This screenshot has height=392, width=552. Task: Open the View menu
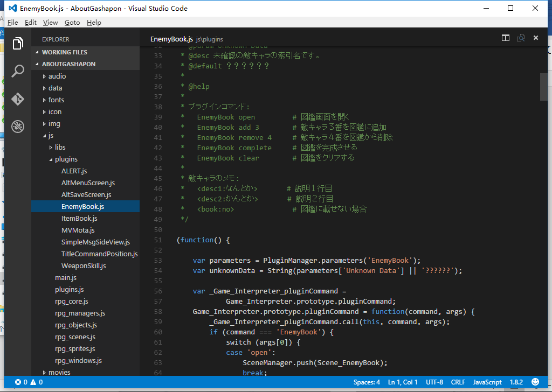pyautogui.click(x=50, y=23)
